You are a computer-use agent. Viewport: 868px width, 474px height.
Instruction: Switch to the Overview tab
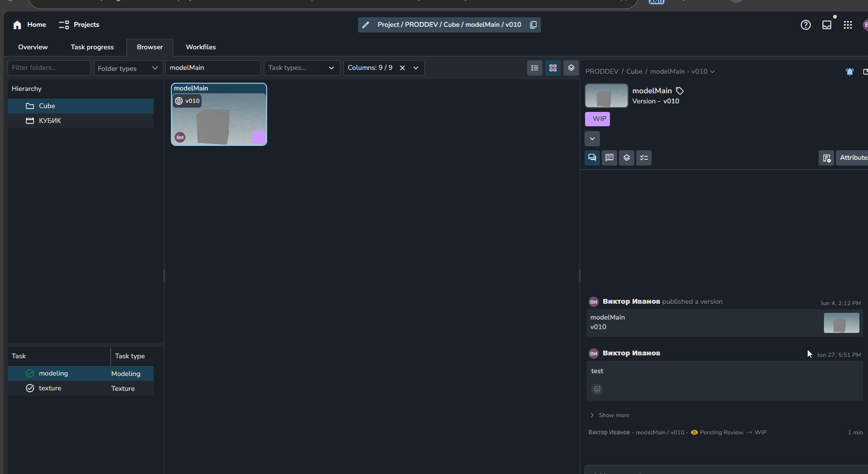click(x=33, y=47)
